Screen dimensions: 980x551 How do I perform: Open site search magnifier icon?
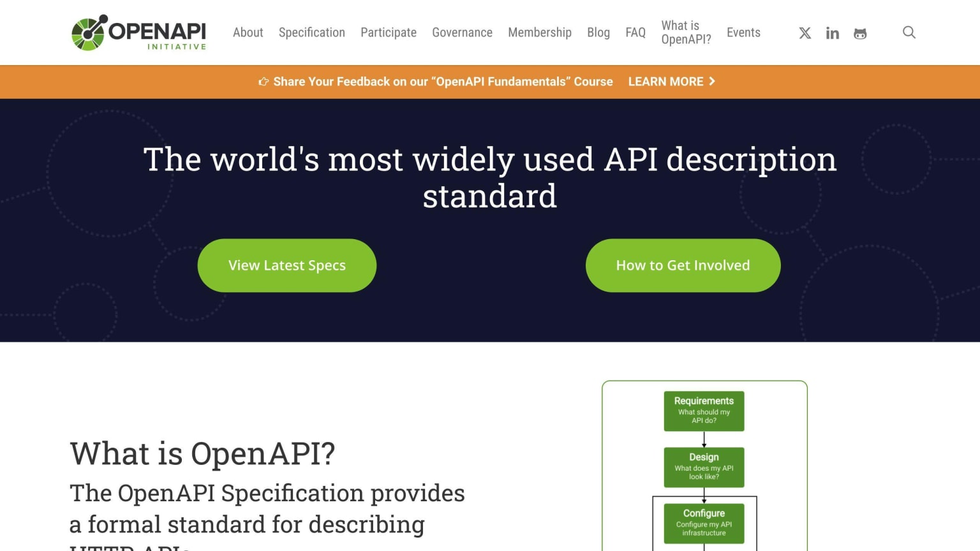click(x=909, y=33)
